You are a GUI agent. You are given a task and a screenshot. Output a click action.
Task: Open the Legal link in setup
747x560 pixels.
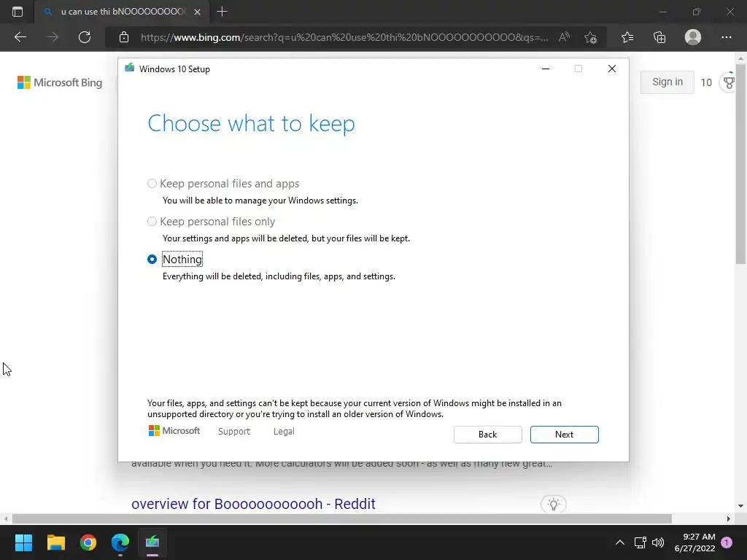point(284,432)
